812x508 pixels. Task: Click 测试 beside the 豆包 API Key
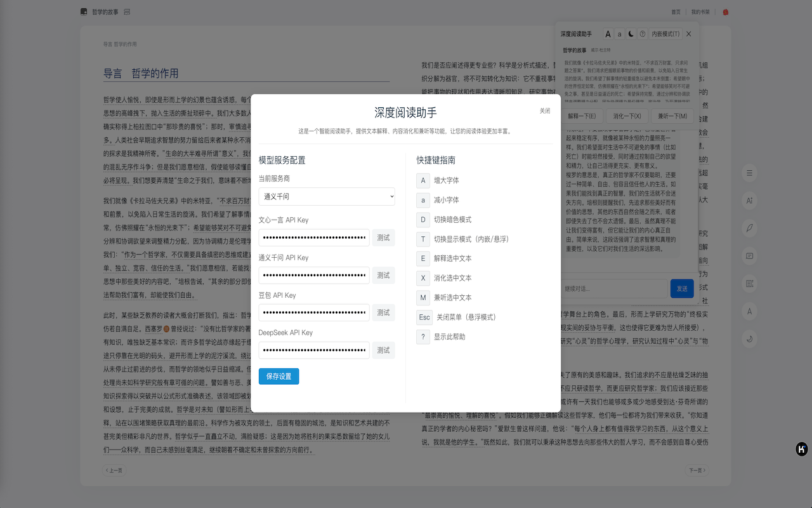pos(384,313)
